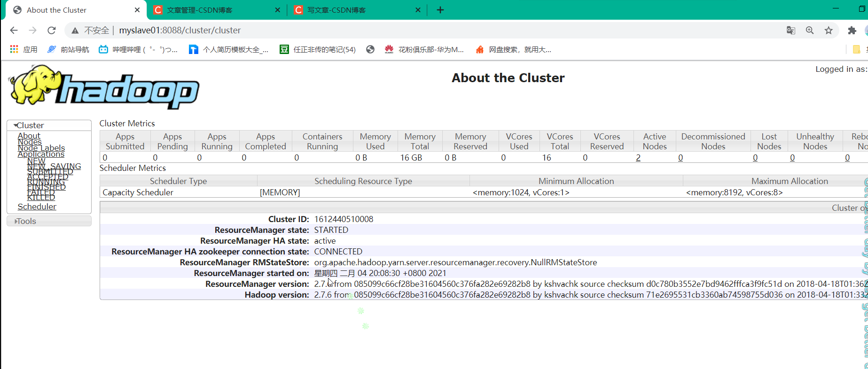Open the 任正非传的笔记(54) bookmark

pos(318,49)
